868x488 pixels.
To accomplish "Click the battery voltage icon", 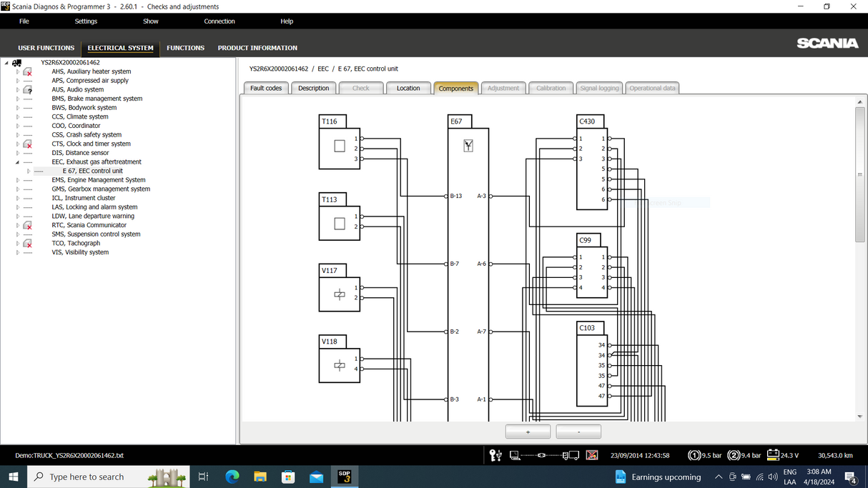I will (773, 454).
